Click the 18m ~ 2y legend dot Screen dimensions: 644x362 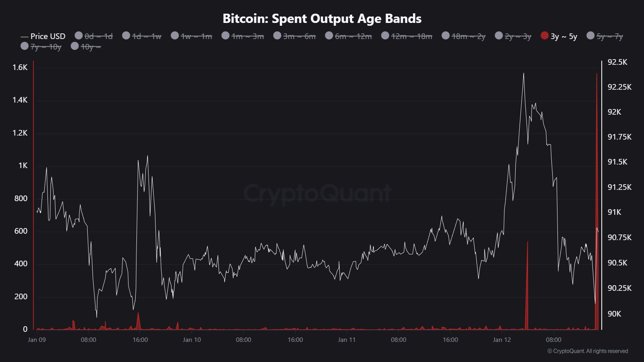pos(446,36)
